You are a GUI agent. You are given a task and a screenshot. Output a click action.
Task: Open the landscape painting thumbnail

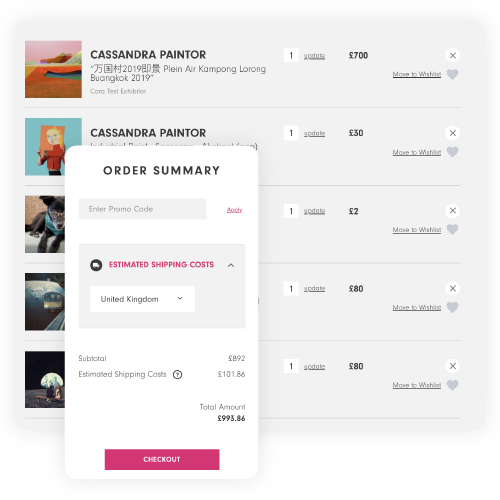click(x=53, y=69)
